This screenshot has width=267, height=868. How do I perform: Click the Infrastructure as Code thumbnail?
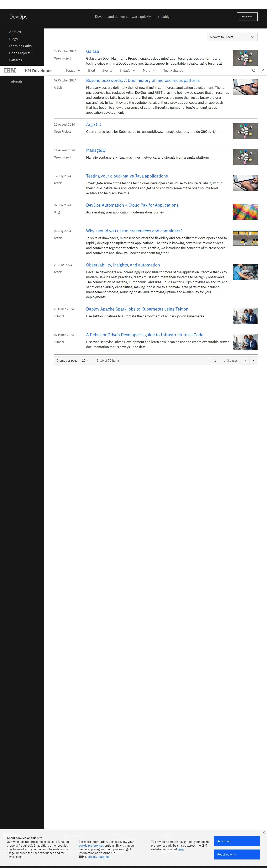245,342
